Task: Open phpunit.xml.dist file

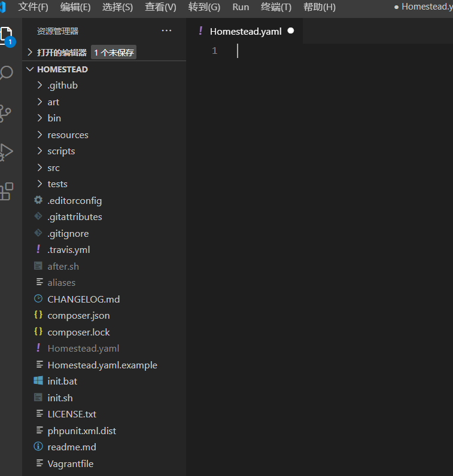Action: [x=82, y=431]
